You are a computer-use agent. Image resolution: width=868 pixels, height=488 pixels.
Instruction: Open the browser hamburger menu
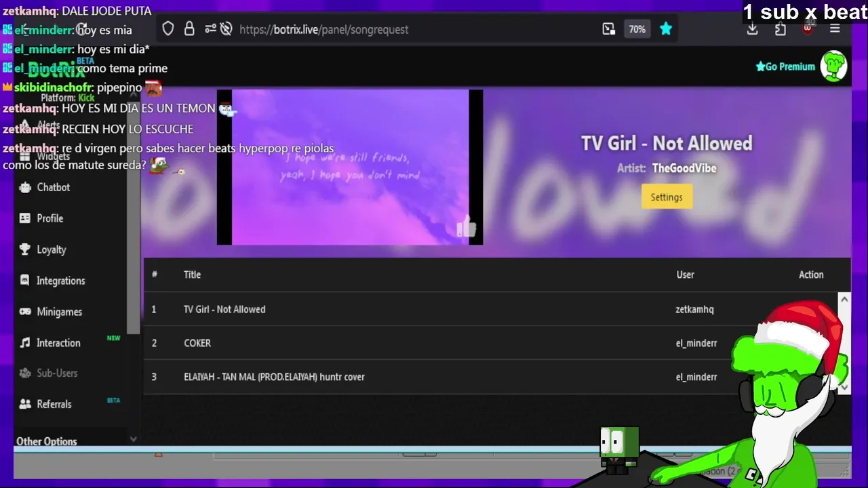tap(835, 29)
